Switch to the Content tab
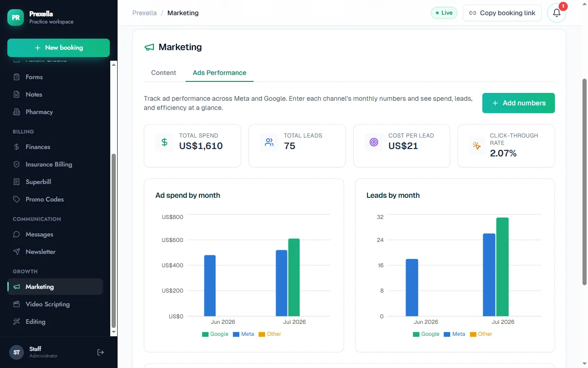Image resolution: width=588 pixels, height=368 pixels. [x=164, y=73]
